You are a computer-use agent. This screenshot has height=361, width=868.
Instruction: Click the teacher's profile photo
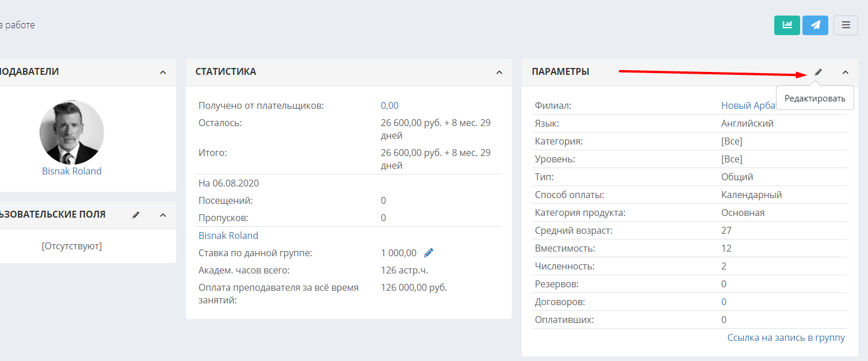click(72, 132)
